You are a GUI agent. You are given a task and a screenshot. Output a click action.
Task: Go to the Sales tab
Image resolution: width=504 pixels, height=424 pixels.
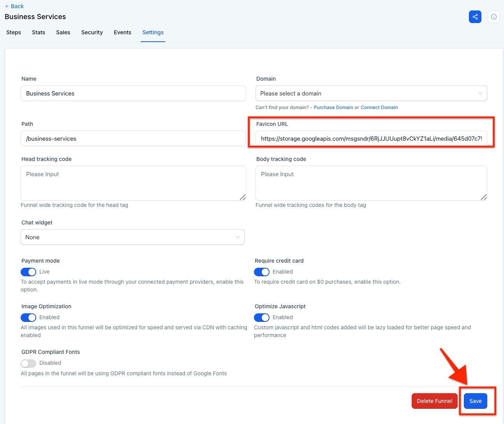coord(63,32)
